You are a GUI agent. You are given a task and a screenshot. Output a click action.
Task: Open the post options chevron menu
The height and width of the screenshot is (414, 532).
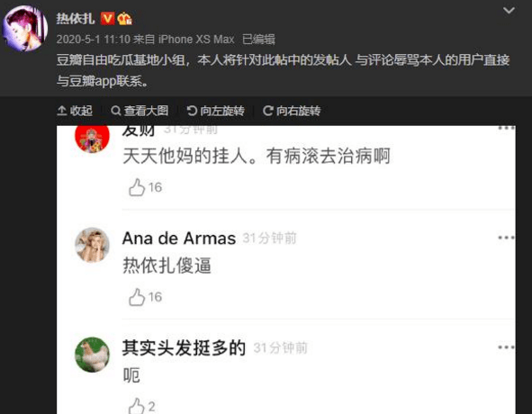[509, 11]
